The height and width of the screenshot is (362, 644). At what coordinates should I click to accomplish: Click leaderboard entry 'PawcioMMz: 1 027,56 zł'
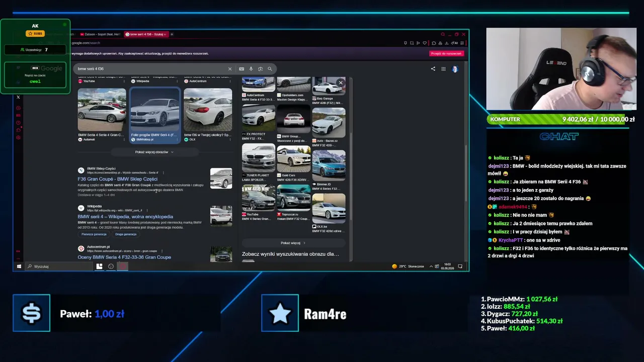pyautogui.click(x=519, y=299)
